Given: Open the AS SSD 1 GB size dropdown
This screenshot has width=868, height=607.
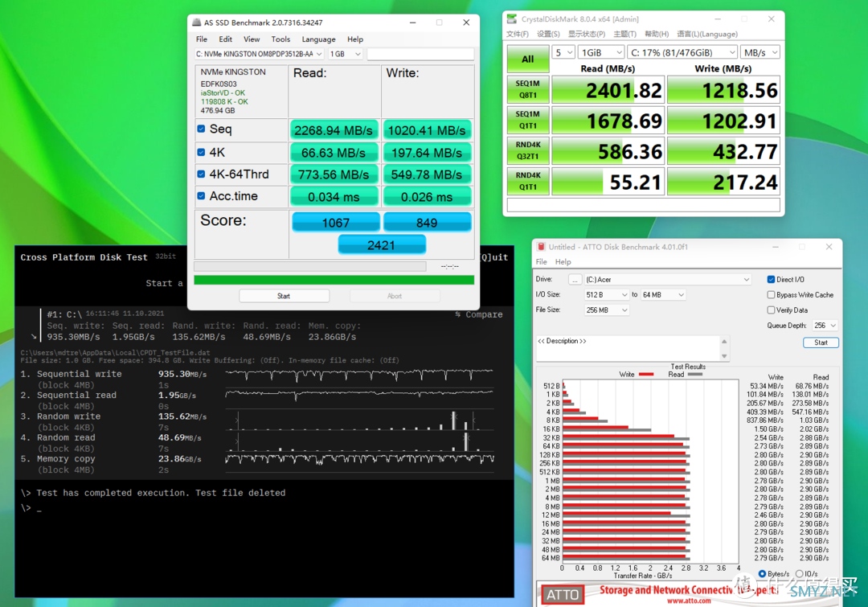Looking at the screenshot, I should point(346,54).
